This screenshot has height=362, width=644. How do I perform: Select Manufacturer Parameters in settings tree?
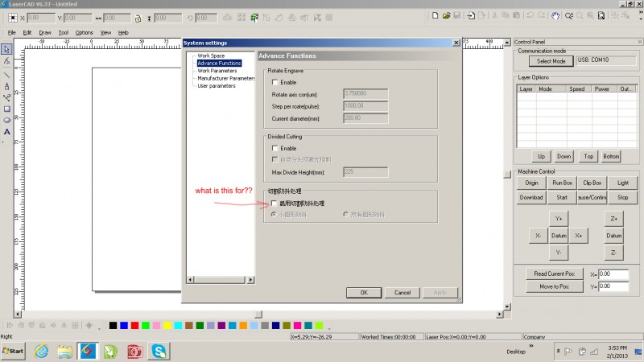click(226, 78)
